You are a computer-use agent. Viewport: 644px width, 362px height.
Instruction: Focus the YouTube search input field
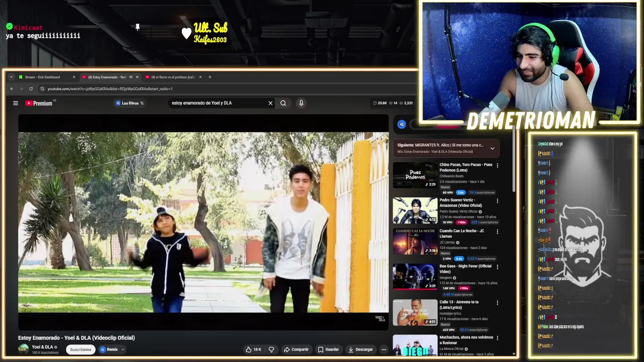click(219, 103)
